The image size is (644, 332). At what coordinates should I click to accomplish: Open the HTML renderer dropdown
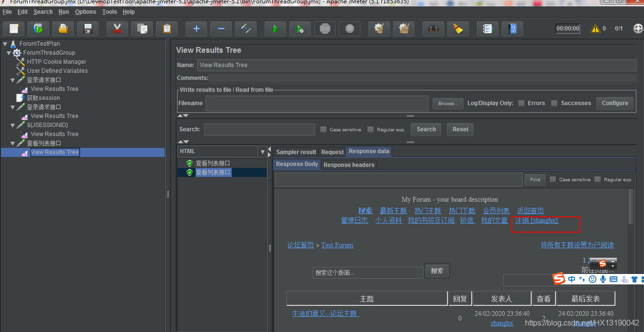tap(262, 151)
